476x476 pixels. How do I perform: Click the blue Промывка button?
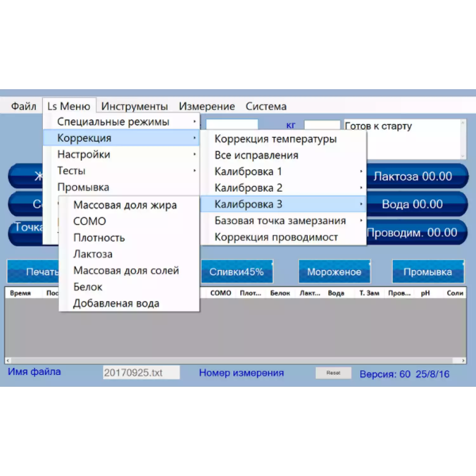click(x=427, y=272)
